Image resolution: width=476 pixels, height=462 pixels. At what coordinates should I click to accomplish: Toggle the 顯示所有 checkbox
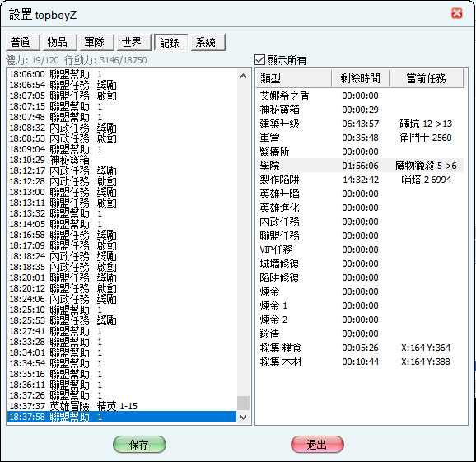(260, 60)
